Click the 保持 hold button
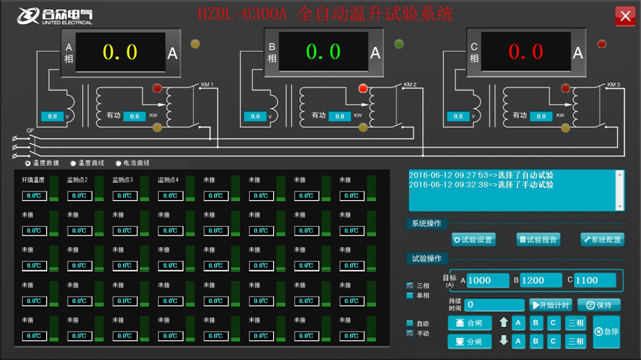The image size is (641, 360). 599,305
